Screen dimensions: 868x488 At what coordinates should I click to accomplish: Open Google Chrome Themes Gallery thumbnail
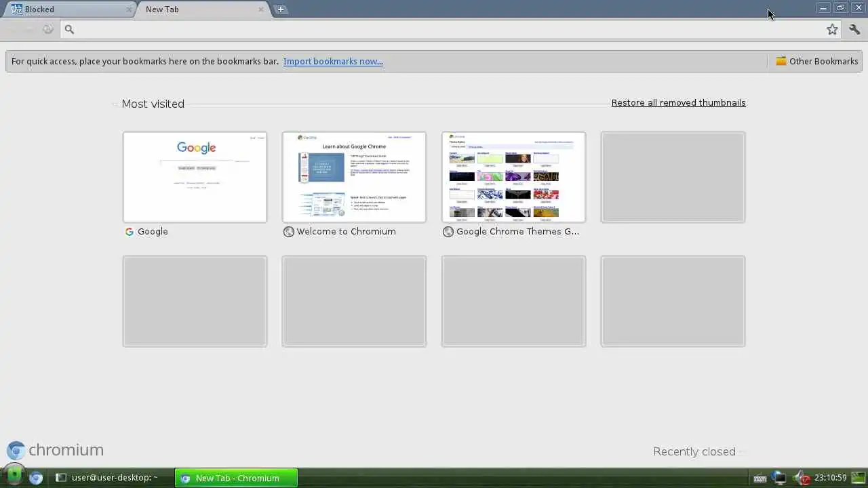[513, 177]
